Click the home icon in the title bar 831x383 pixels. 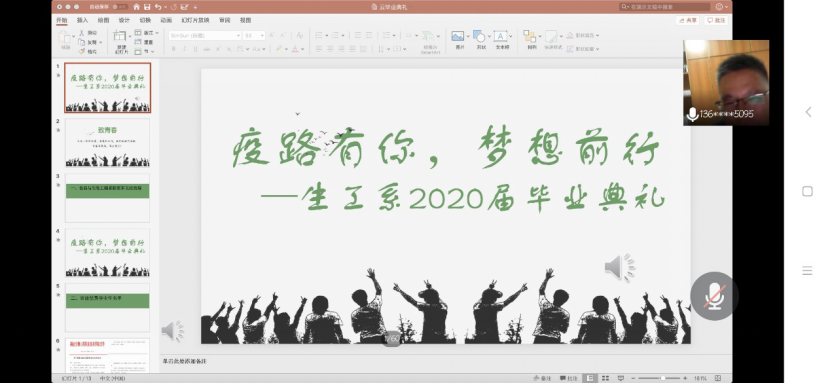137,7
